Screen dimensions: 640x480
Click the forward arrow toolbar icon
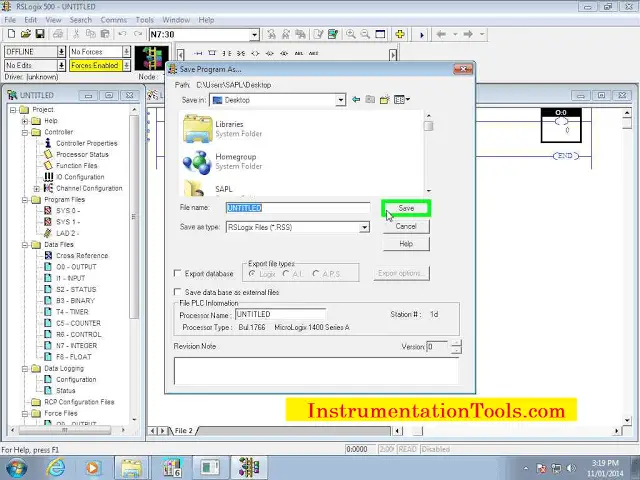(468, 34)
